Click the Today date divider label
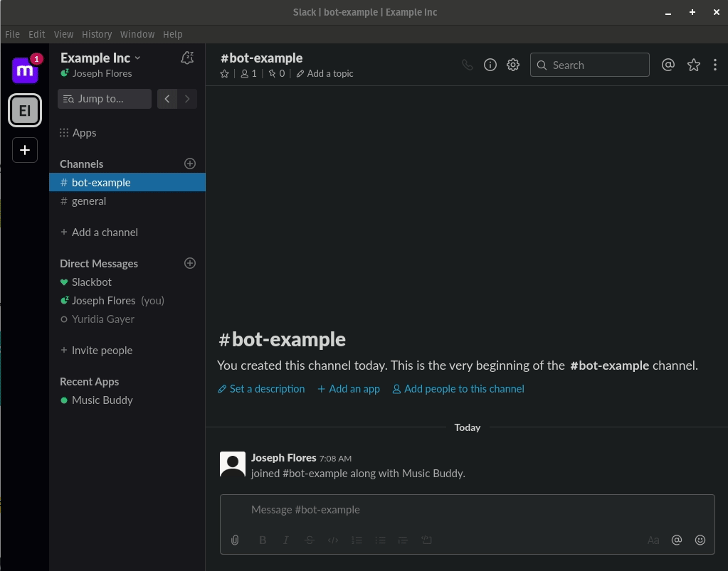 (x=468, y=427)
